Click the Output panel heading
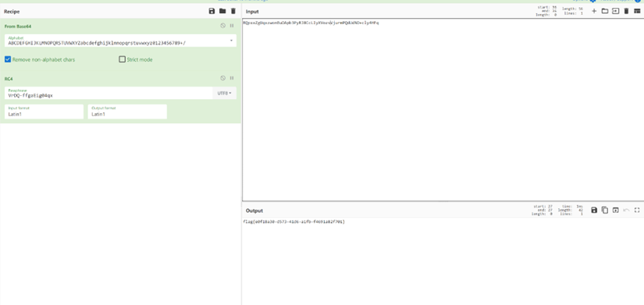The width and height of the screenshot is (644, 305). tap(254, 211)
